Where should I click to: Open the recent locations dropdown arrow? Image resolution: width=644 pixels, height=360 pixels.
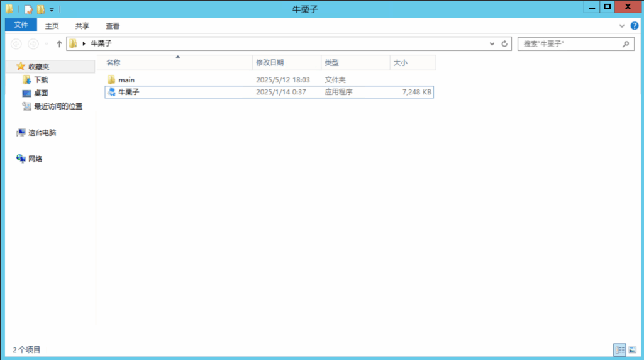point(47,44)
